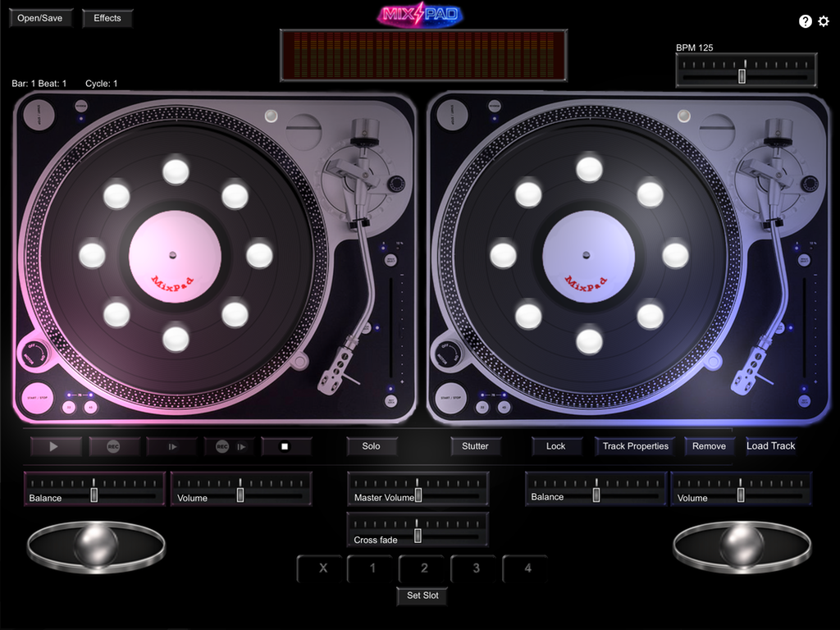This screenshot has width=840, height=630.
Task: Click the left turntable center MixPad label
Action: (x=175, y=257)
